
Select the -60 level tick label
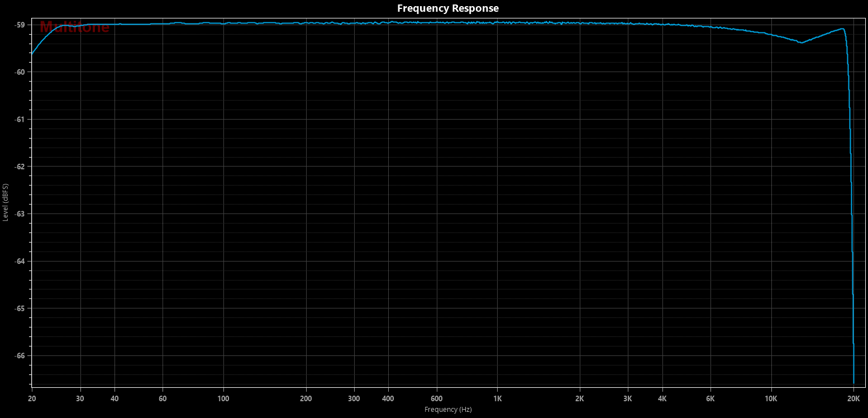coord(19,72)
